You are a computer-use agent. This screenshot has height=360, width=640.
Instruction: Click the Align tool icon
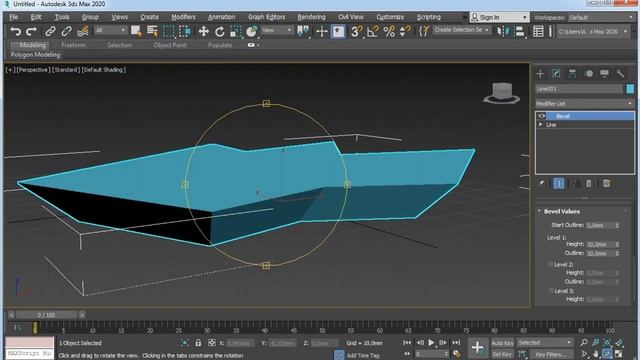click(520, 31)
